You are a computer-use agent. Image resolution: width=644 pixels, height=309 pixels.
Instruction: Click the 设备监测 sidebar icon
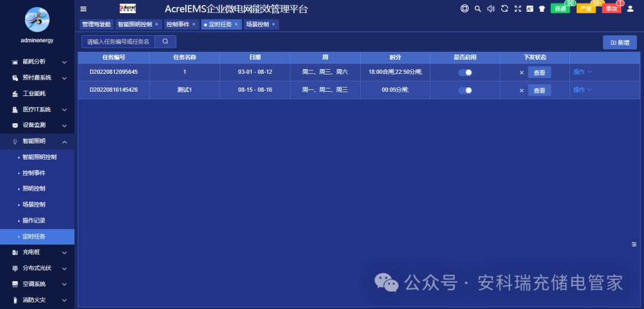point(15,126)
